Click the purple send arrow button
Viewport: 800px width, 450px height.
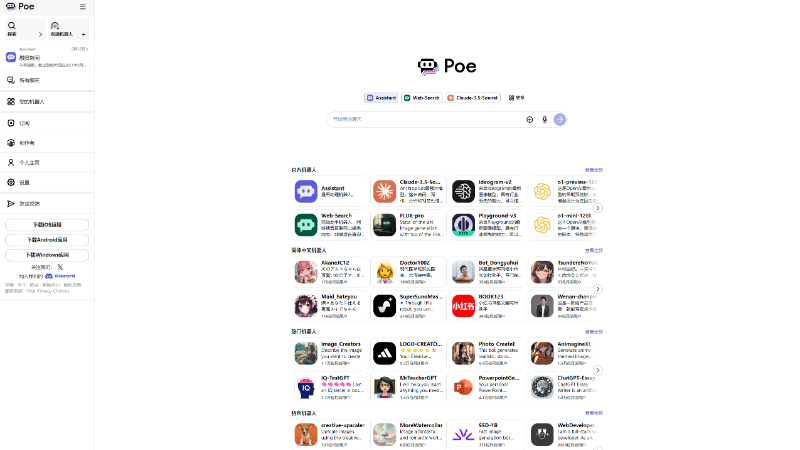pyautogui.click(x=560, y=119)
